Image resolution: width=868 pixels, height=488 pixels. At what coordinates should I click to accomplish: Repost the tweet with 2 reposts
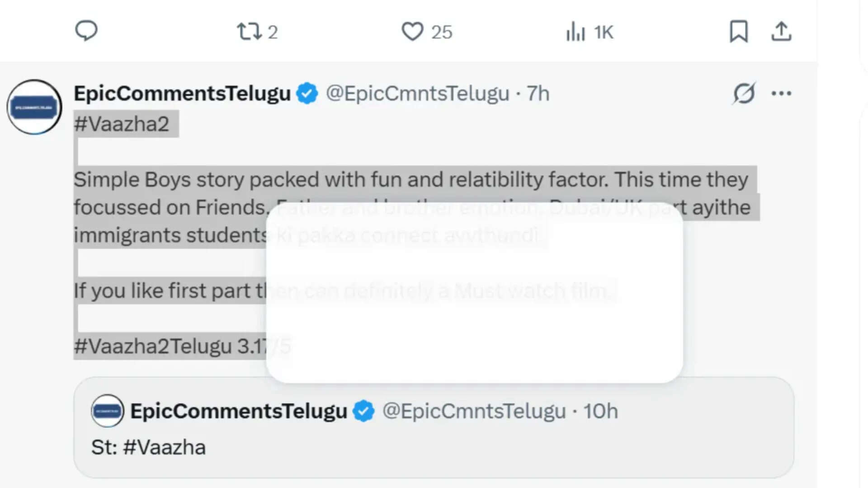tap(249, 32)
